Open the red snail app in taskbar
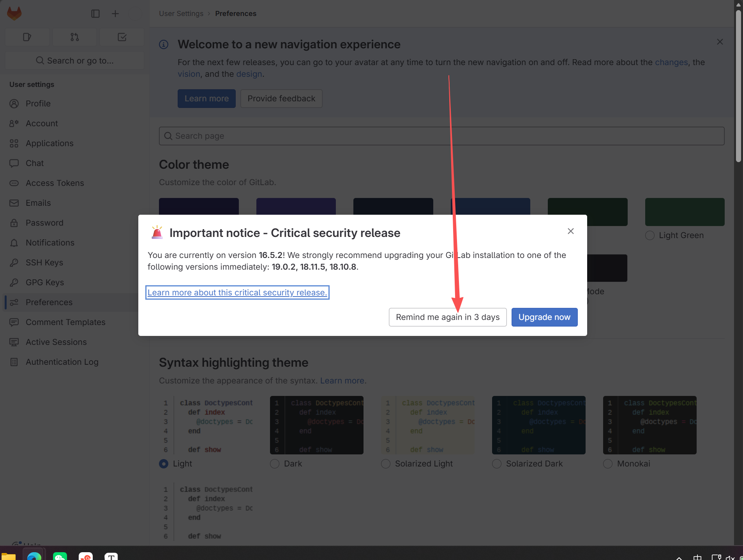This screenshot has height=560, width=743. click(x=86, y=556)
